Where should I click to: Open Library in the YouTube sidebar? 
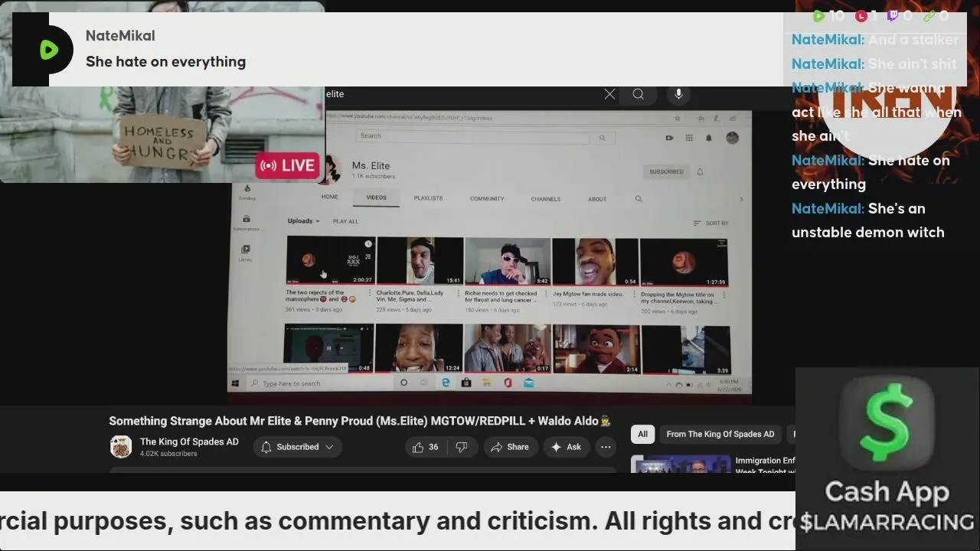pos(245,253)
